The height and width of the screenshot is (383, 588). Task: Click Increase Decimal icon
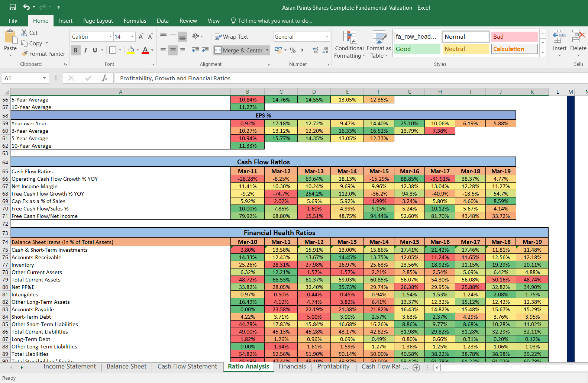click(x=316, y=50)
